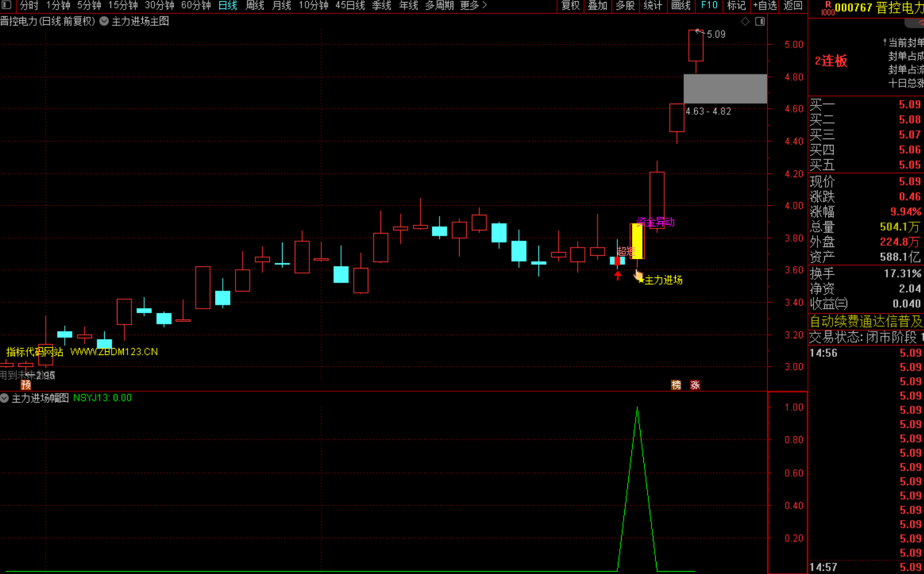Click the hand pointer 主力进场 signal icon

click(x=639, y=276)
